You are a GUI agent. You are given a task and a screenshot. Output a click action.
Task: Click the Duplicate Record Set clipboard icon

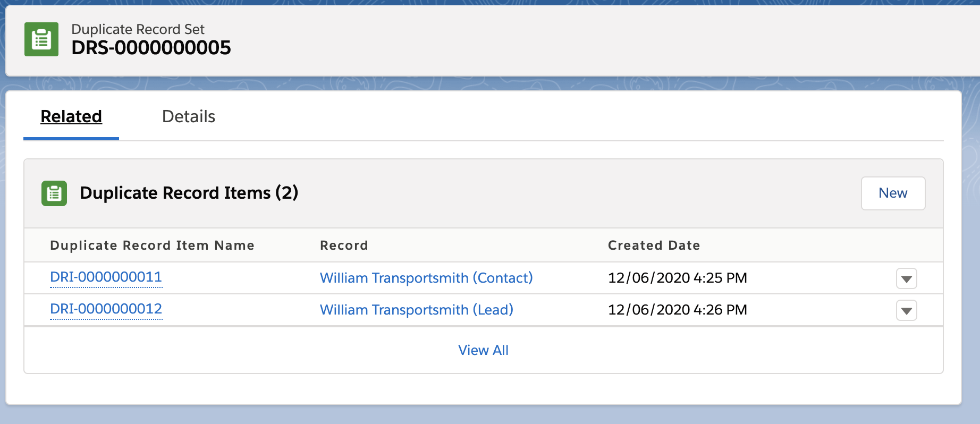coord(41,39)
